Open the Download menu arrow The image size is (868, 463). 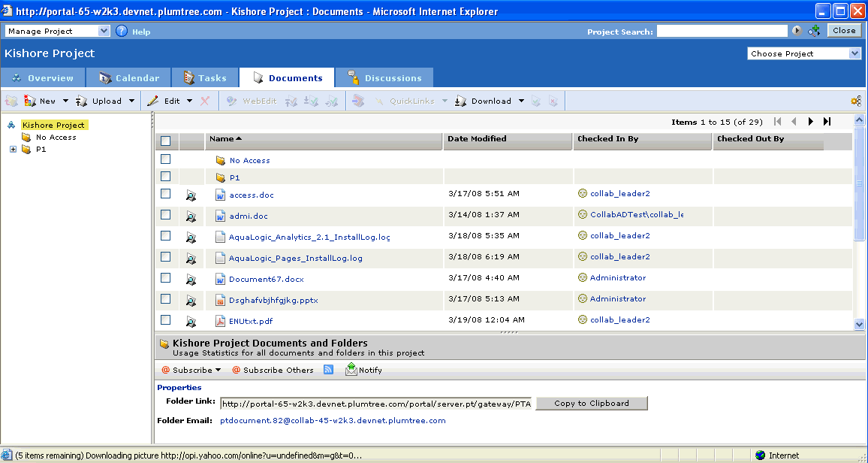point(521,101)
